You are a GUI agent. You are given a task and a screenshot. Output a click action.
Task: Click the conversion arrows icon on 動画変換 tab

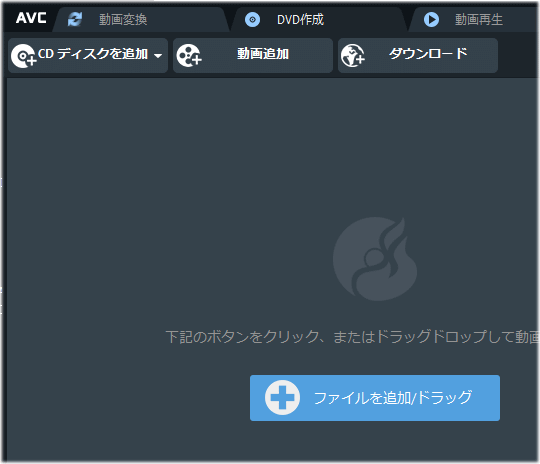coord(75,19)
